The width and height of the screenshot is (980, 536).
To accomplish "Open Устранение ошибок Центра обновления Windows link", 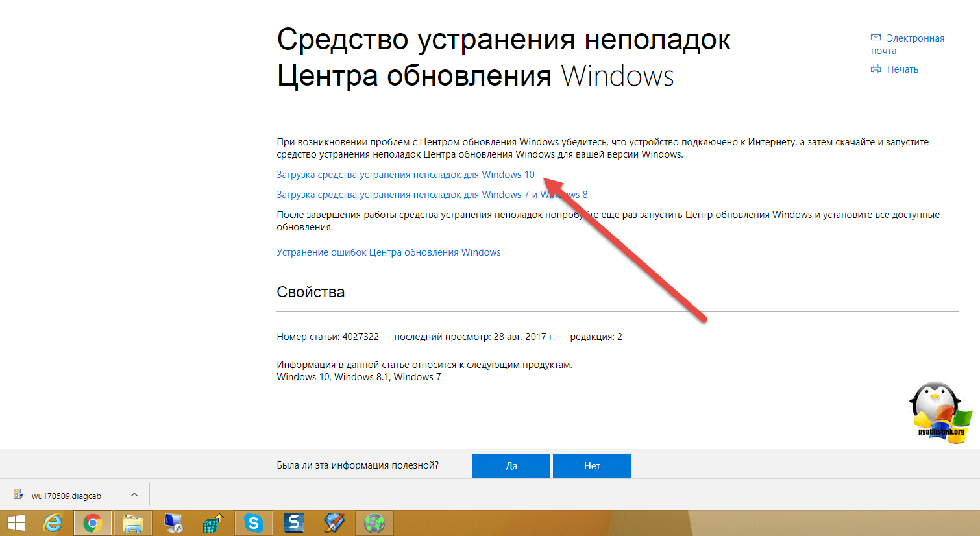I will [x=388, y=252].
